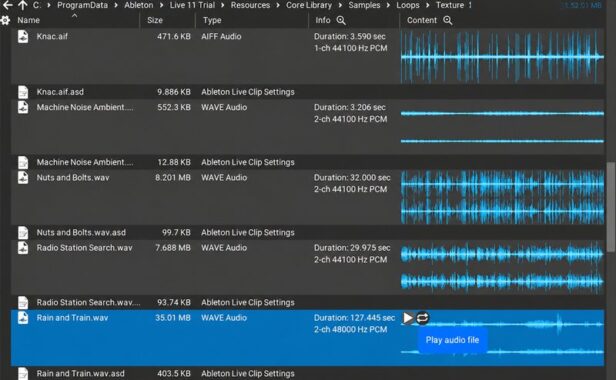Open Live 11 Trial breadcrumb

point(192,5)
